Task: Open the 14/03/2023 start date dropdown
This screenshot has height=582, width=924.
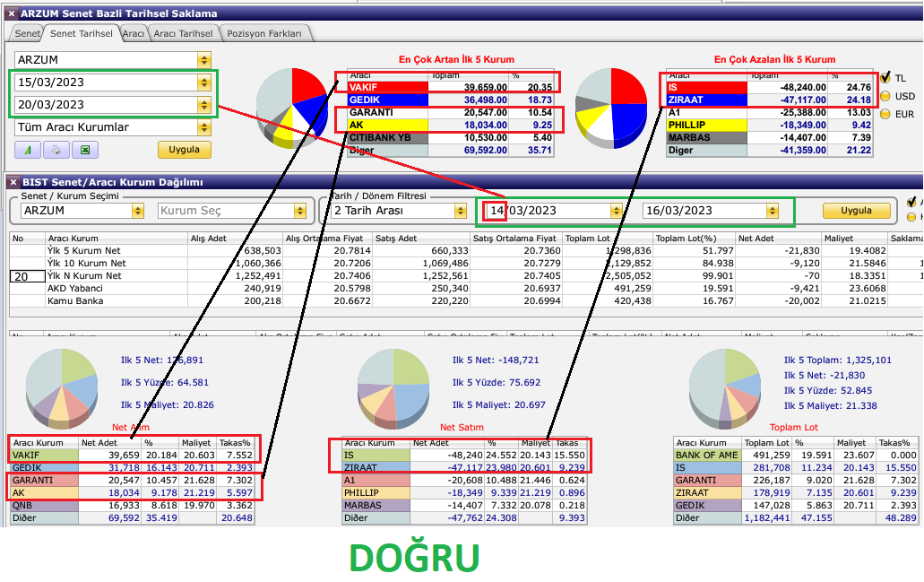Action: pyautogui.click(x=617, y=211)
